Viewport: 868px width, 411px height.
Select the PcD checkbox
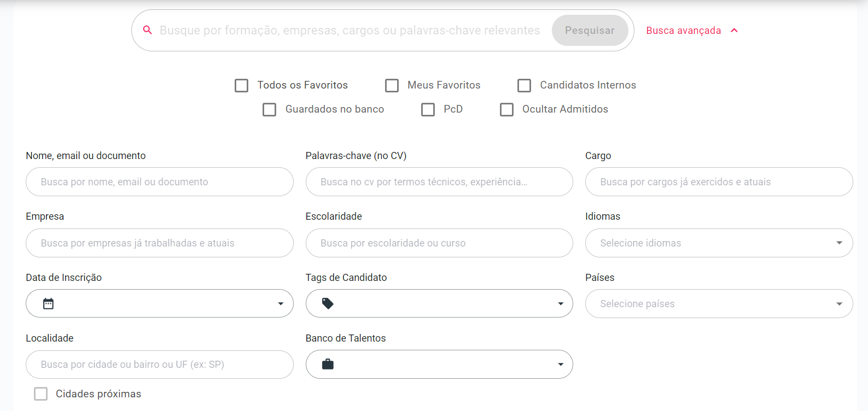tap(428, 109)
